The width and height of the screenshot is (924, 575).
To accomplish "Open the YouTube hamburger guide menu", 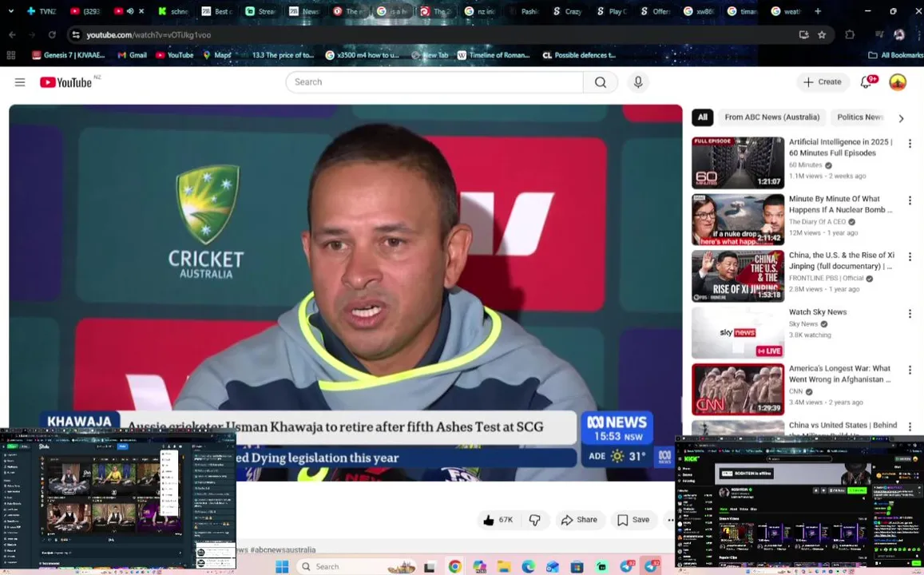I will pos(20,82).
